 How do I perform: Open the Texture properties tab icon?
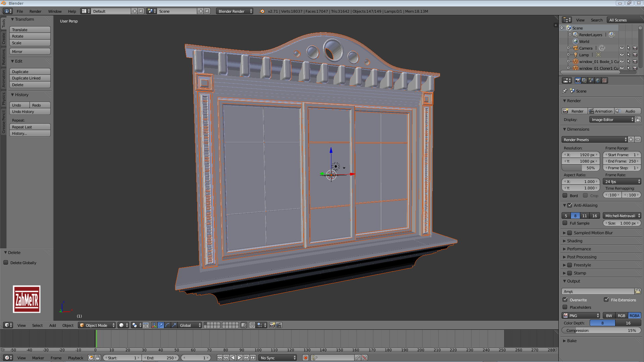pos(604,80)
